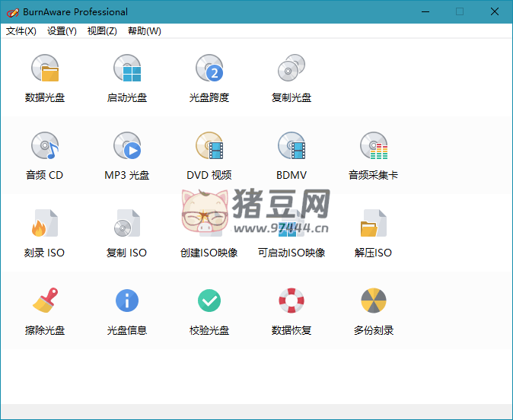Open the 文件(X) menu
Image resolution: width=513 pixels, height=420 pixels.
[x=21, y=31]
